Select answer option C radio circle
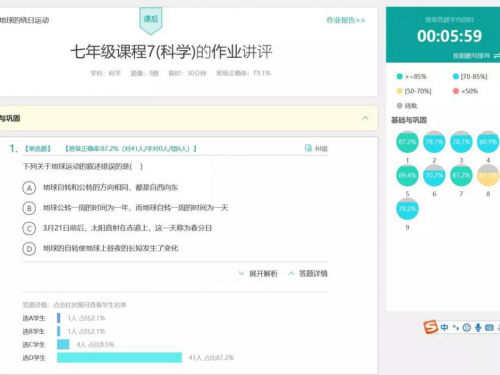Image resolution: width=500 pixels, height=375 pixels. (29, 229)
